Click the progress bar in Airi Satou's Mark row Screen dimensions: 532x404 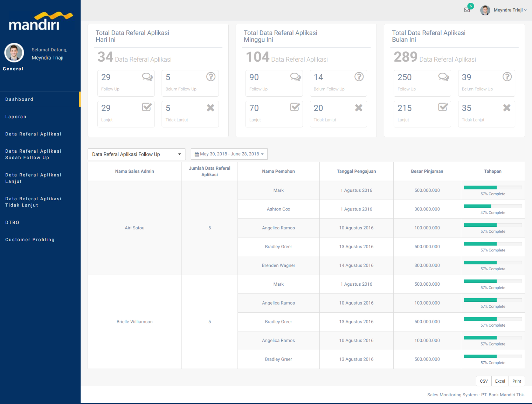point(493,188)
